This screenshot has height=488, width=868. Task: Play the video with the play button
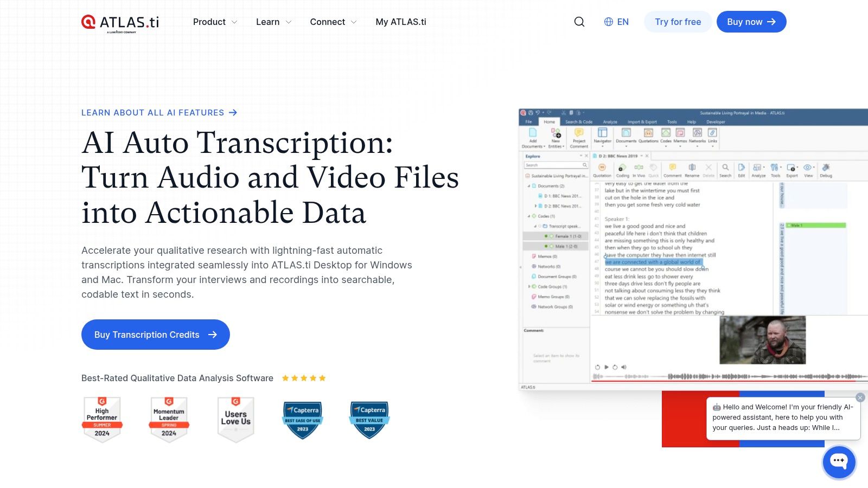pos(607,367)
